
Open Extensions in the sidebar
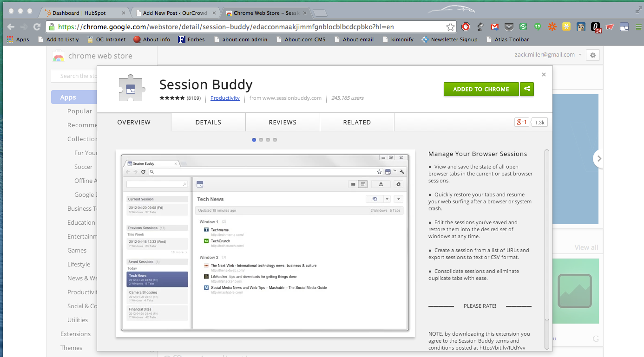coord(75,334)
